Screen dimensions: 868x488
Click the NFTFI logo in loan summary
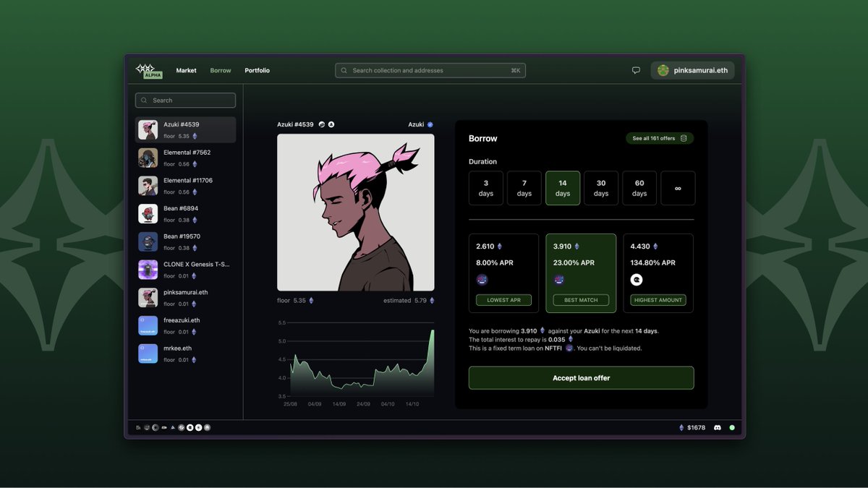569,348
